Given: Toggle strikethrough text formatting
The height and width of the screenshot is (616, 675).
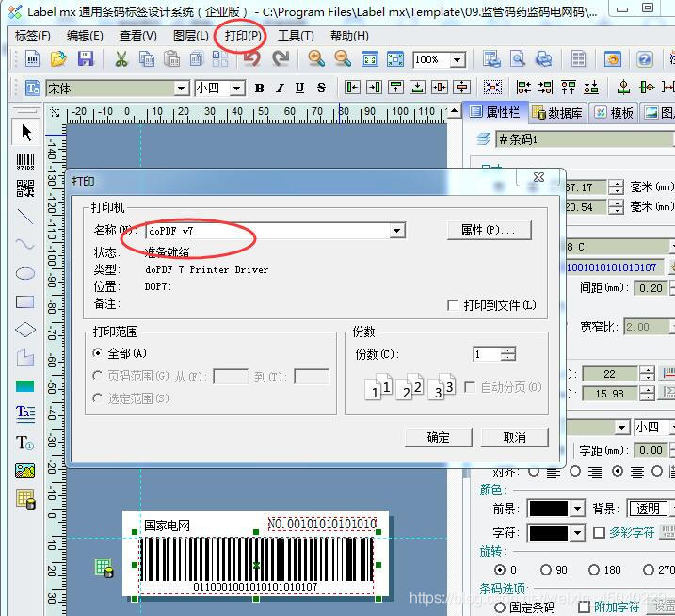Looking at the screenshot, I should point(321,89).
